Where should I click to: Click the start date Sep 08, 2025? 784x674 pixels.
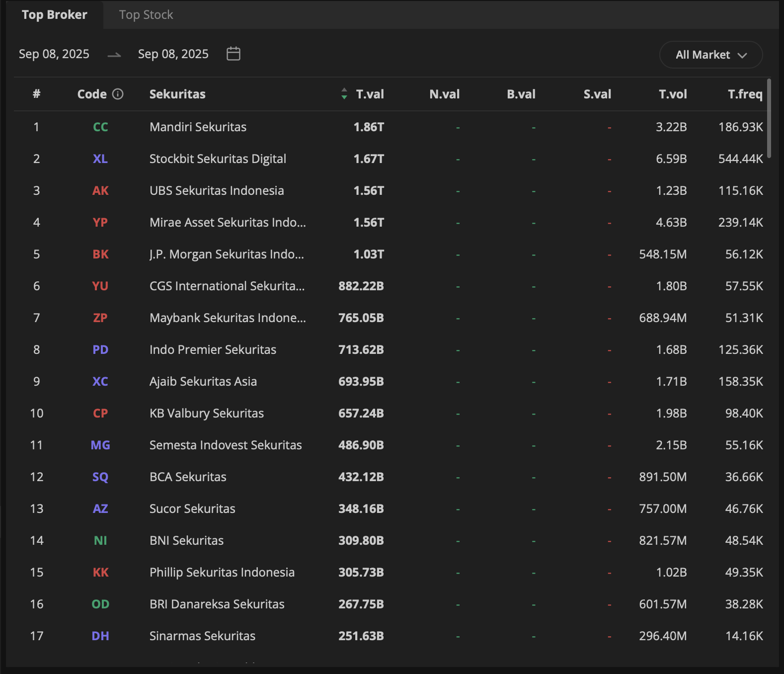click(54, 54)
